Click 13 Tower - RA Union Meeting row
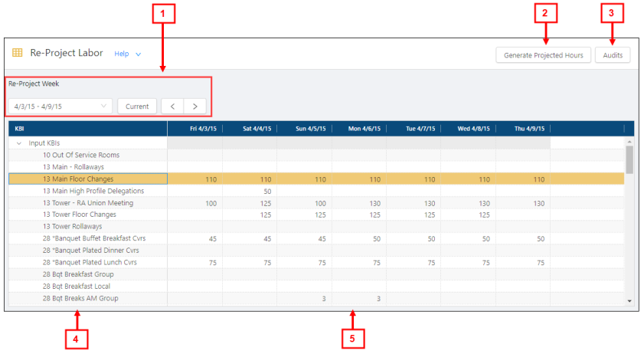 87,203
